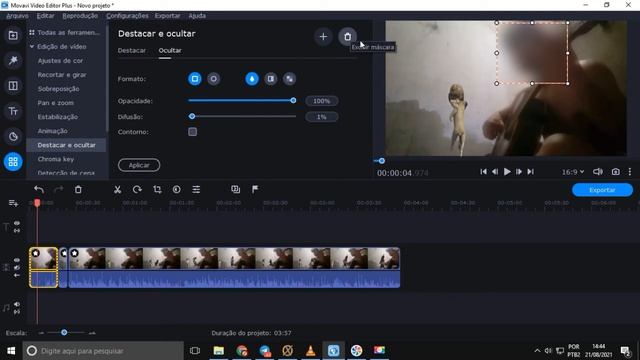Open Recortar e girar tool
This screenshot has height=360, width=640.
pyautogui.click(x=62, y=75)
